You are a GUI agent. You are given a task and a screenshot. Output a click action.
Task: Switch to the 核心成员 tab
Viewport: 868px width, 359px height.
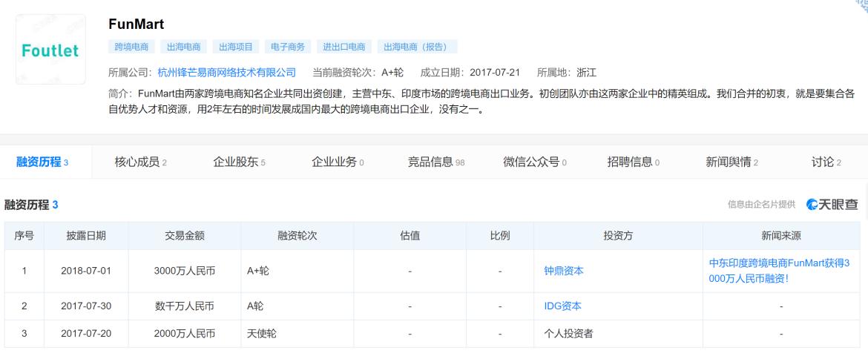coord(141,162)
